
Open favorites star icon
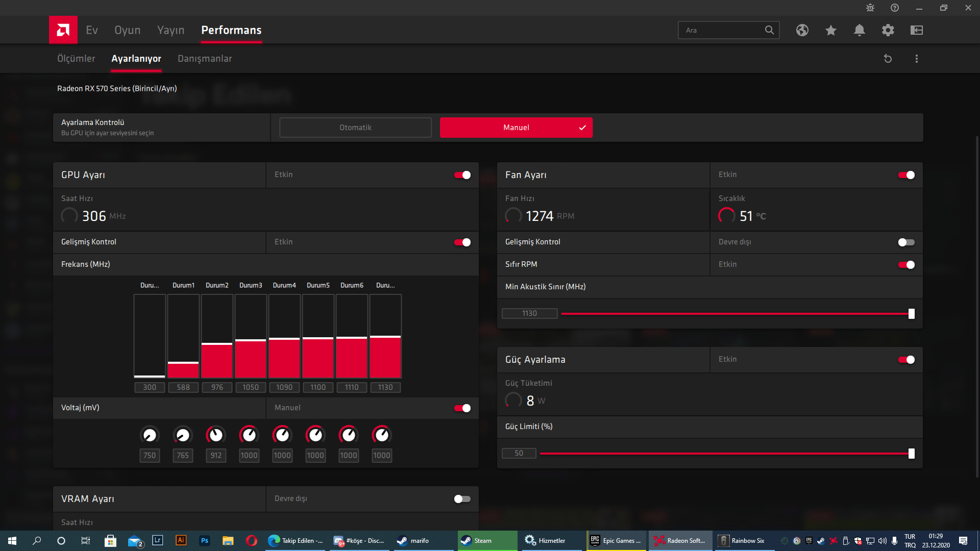click(x=830, y=30)
